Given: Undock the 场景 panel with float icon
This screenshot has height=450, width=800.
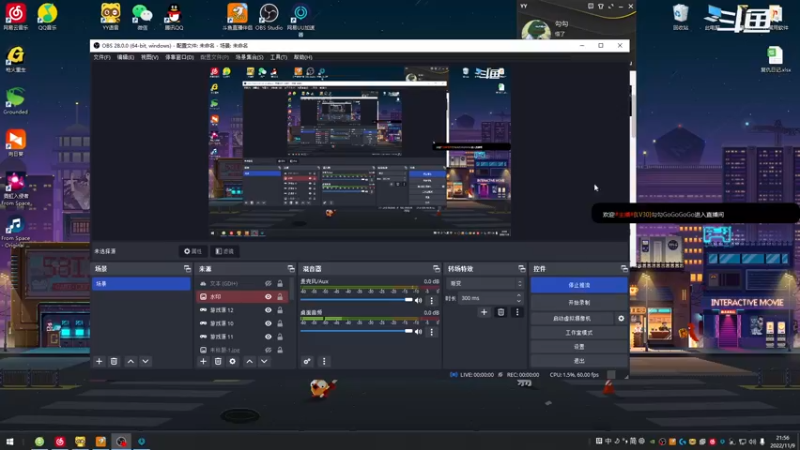Looking at the screenshot, I should point(187,268).
